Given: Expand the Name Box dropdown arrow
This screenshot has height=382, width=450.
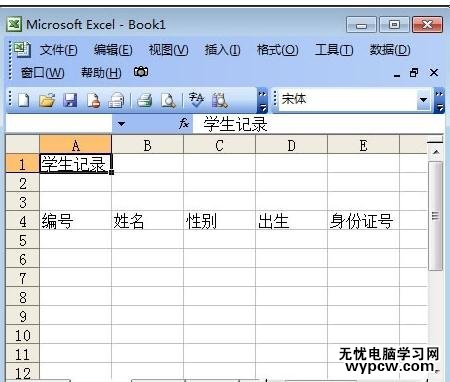Looking at the screenshot, I should [x=121, y=124].
